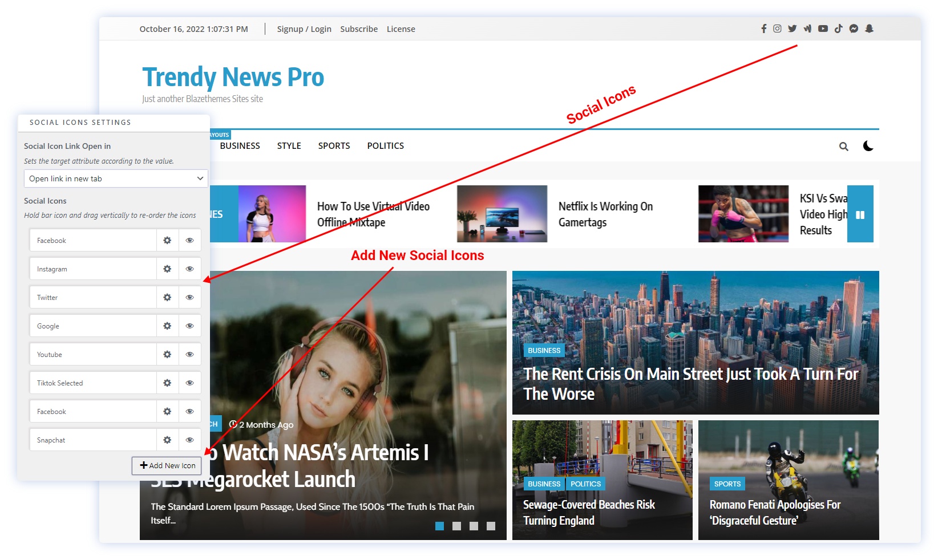Click the Twitter icon in header
Screen dimensions: 938x560
[793, 29]
